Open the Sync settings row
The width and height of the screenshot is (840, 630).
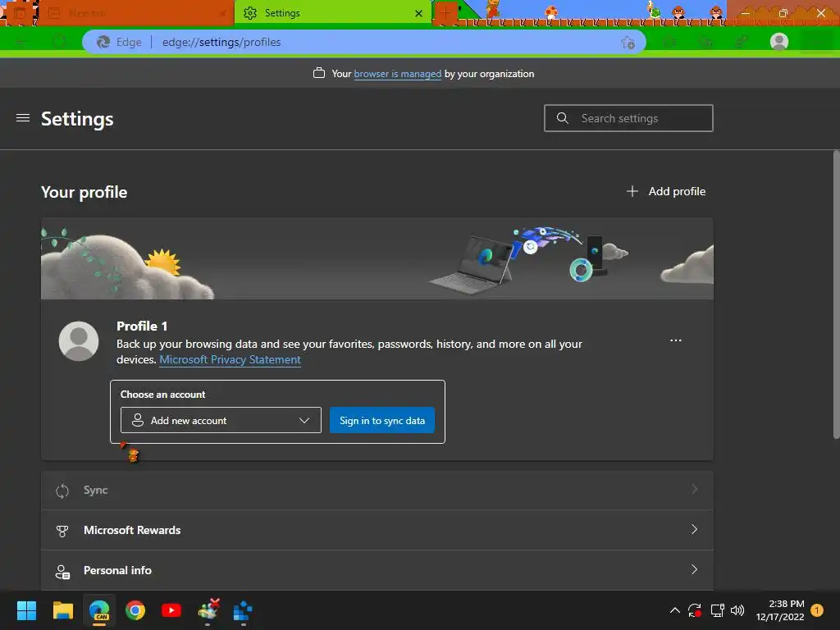point(377,491)
